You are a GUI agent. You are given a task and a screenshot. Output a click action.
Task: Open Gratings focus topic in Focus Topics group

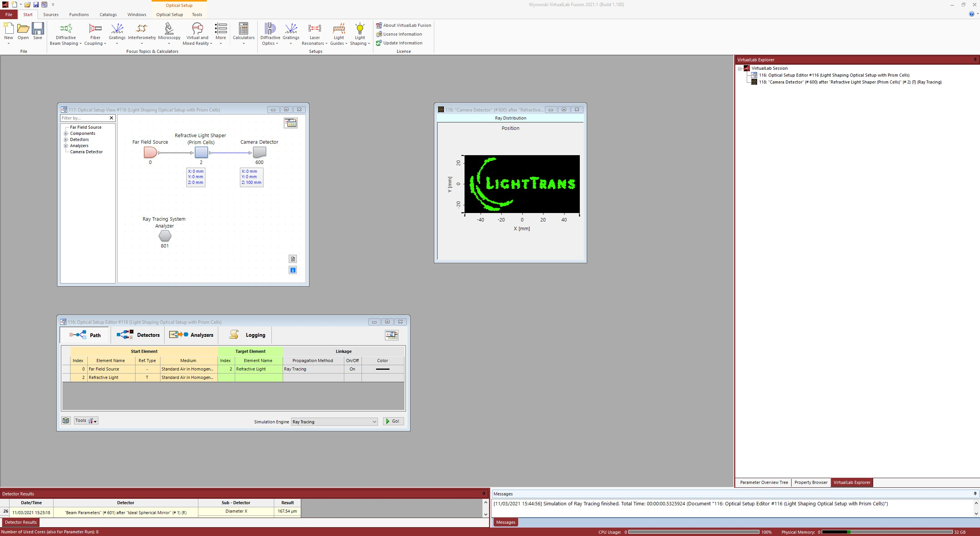(x=117, y=34)
